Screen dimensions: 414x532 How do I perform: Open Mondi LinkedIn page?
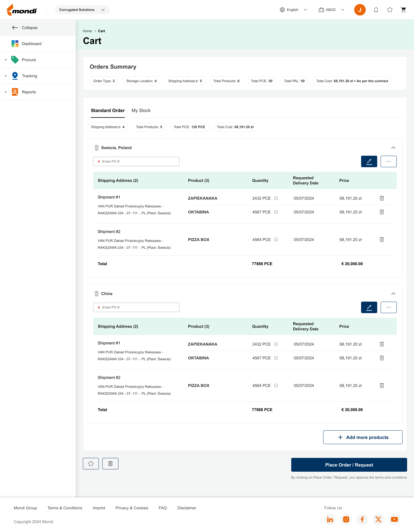point(330,519)
